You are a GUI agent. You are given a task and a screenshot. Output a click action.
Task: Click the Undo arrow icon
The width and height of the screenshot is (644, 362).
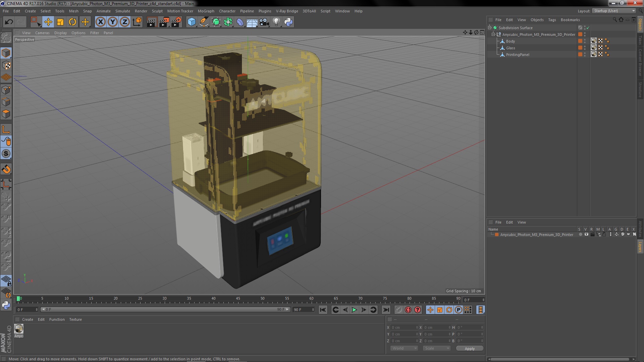[9, 22]
